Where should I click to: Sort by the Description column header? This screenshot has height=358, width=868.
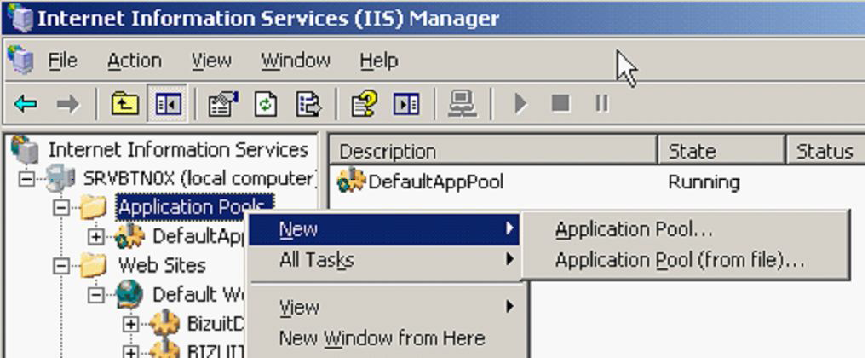(492, 151)
